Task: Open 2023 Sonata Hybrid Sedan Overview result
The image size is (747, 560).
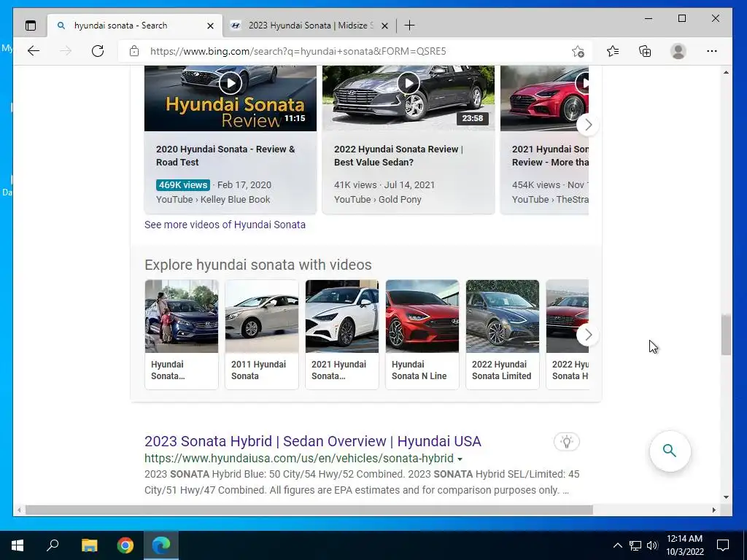Action: tap(312, 441)
